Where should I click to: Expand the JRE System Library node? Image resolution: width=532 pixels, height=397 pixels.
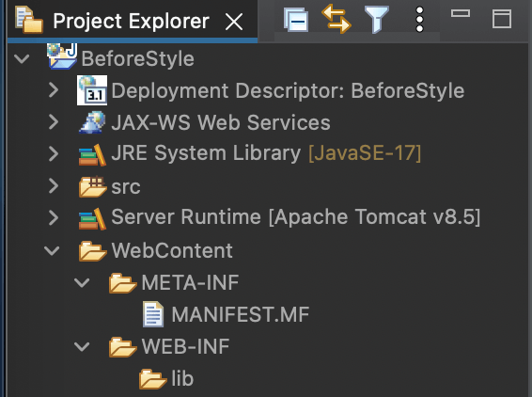click(54, 153)
